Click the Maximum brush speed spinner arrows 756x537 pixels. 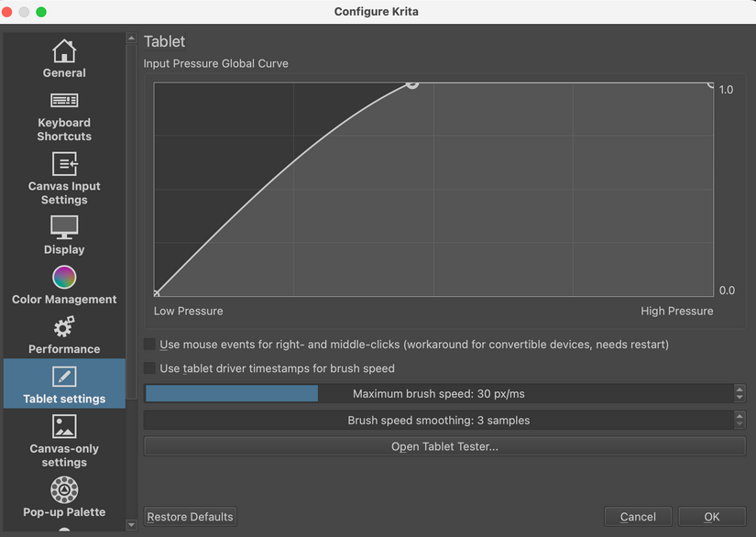coord(740,393)
